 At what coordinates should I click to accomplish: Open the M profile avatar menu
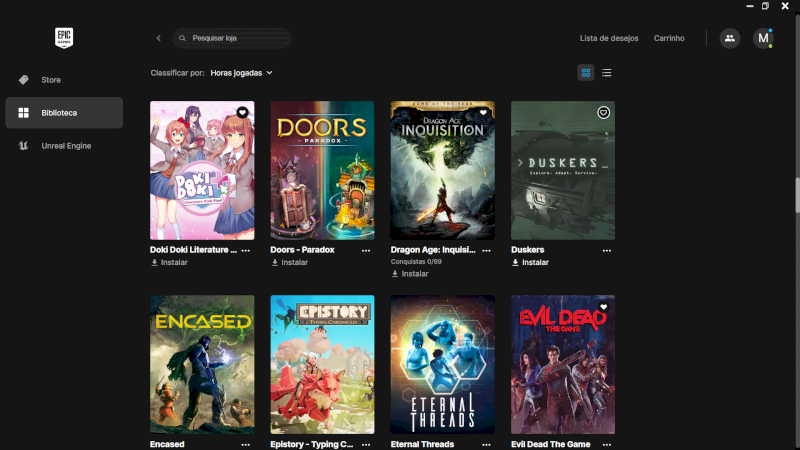[763, 38]
